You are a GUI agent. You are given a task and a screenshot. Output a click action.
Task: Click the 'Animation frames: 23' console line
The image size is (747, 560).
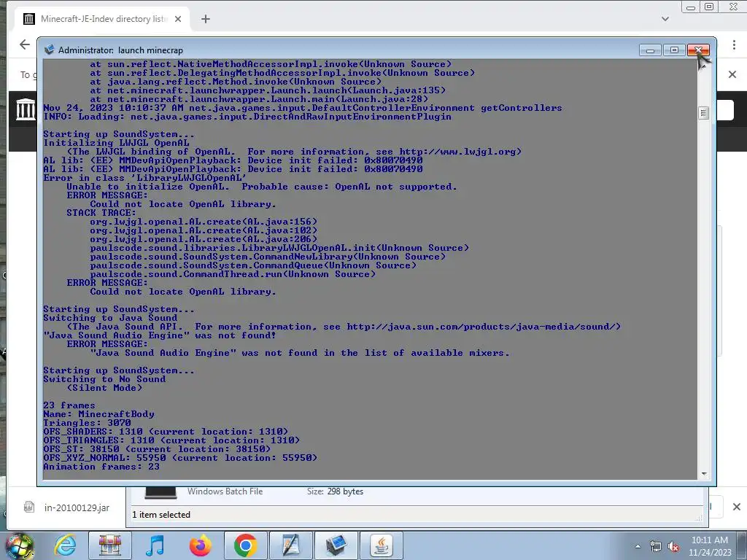pos(101,467)
